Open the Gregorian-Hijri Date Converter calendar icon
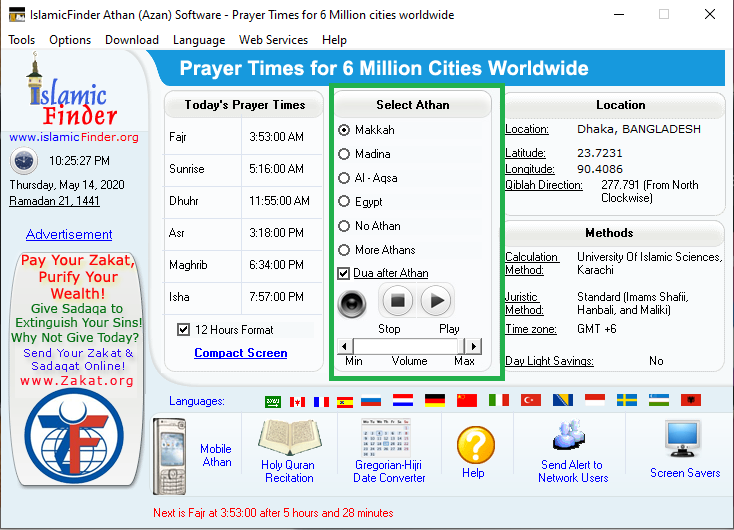Image resolution: width=734 pixels, height=530 pixels. click(x=386, y=437)
